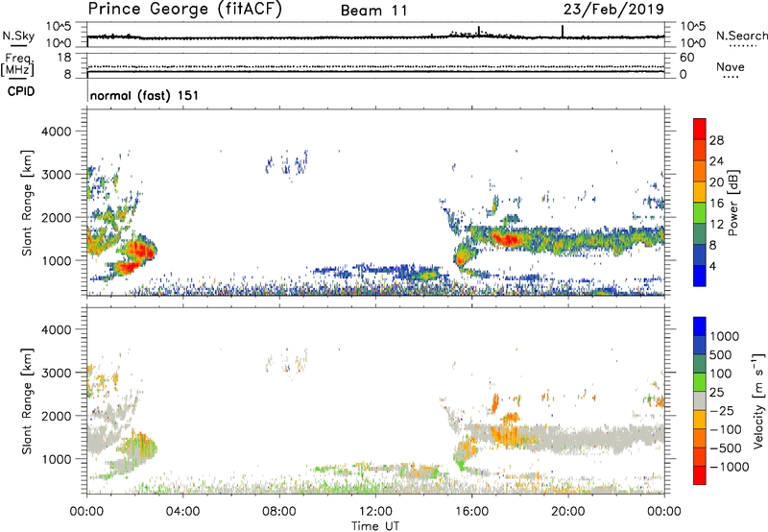Click the "Time UT" axis title
Image resolution: width=768 pixels, height=532 pixels.
[x=375, y=526]
